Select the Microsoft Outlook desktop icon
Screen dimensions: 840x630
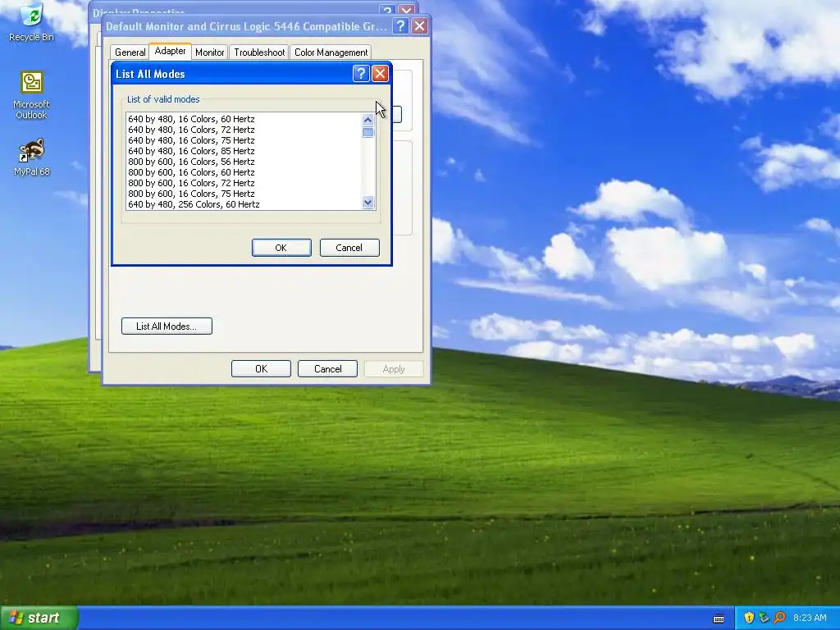pyautogui.click(x=32, y=95)
